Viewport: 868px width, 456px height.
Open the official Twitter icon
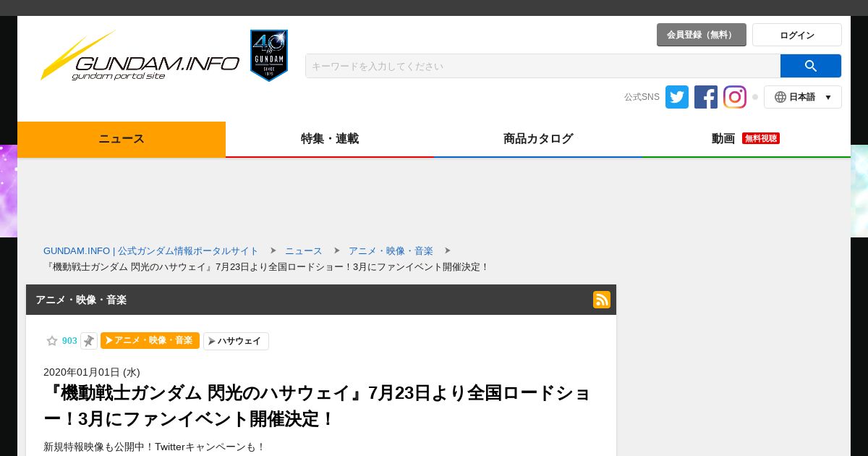(677, 97)
